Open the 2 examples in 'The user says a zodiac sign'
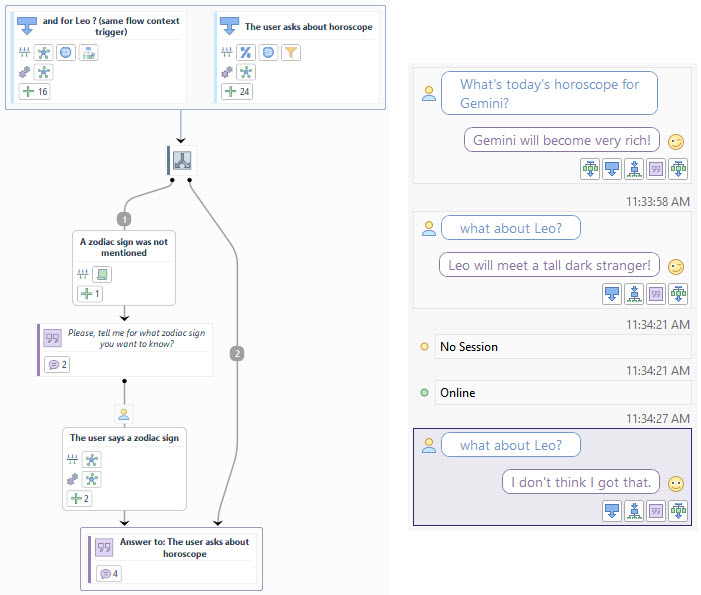The image size is (701, 595). click(78, 498)
